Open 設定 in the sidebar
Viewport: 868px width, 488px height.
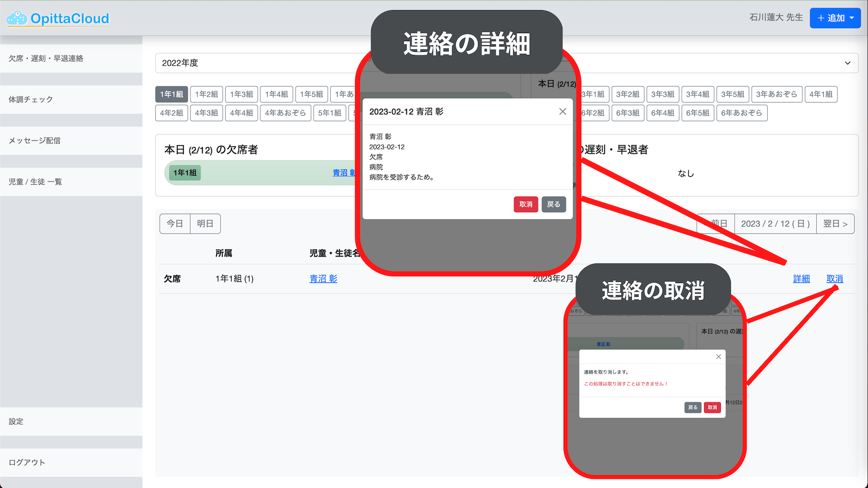[x=71, y=421]
